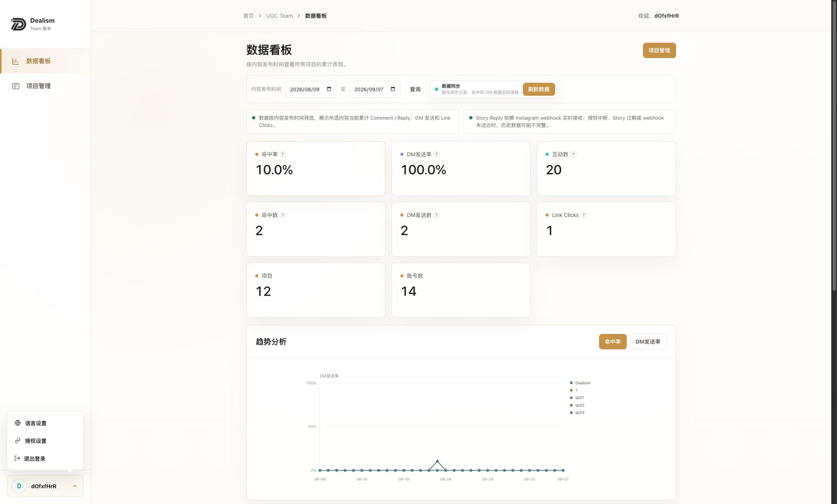Viewport: 837px width, 504px height.
Task: Select 语言设置 in the user popup menu
Action: pos(45,423)
